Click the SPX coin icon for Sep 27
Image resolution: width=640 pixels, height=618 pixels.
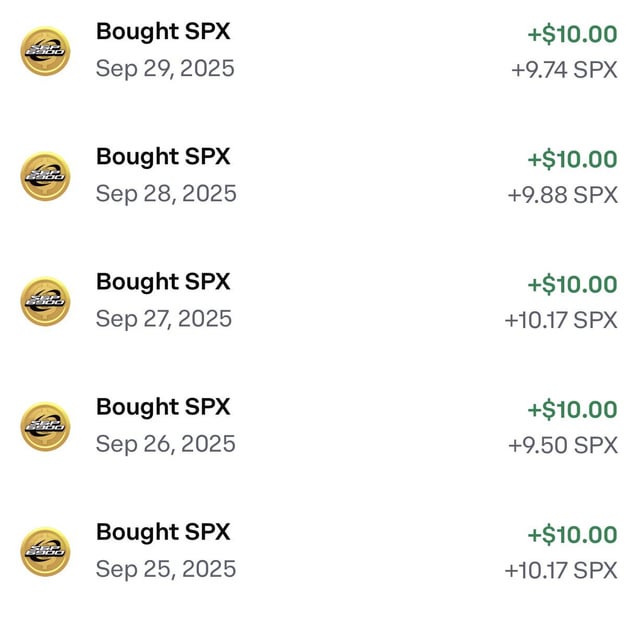click(45, 301)
